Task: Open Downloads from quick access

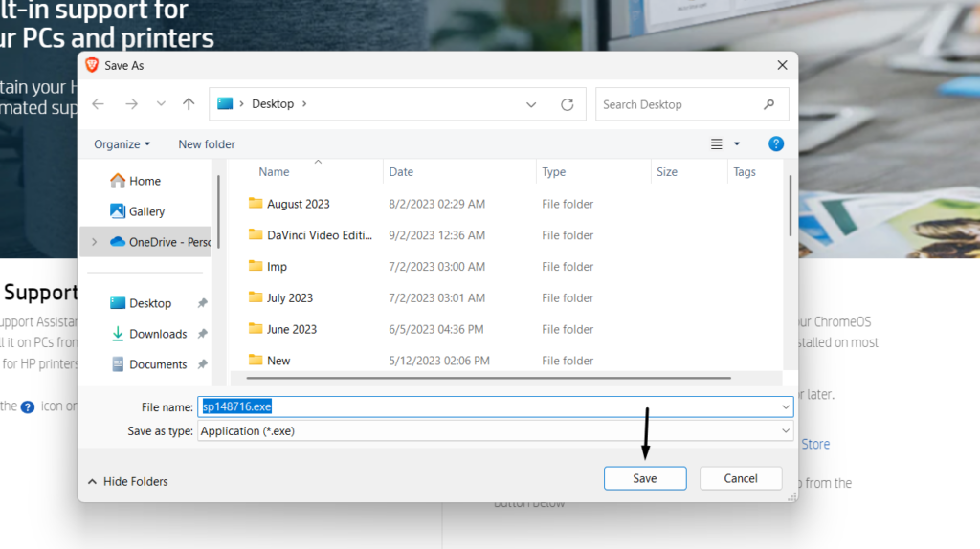Action: (158, 334)
